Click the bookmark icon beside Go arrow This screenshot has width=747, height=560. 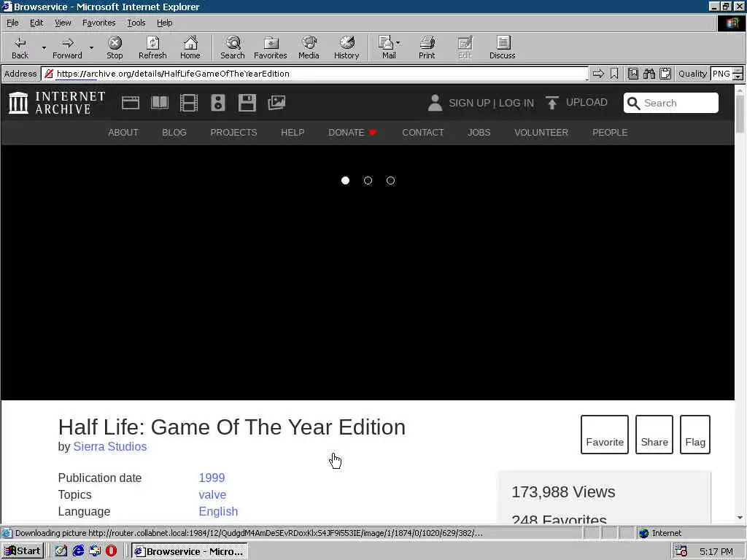pyautogui.click(x=614, y=74)
